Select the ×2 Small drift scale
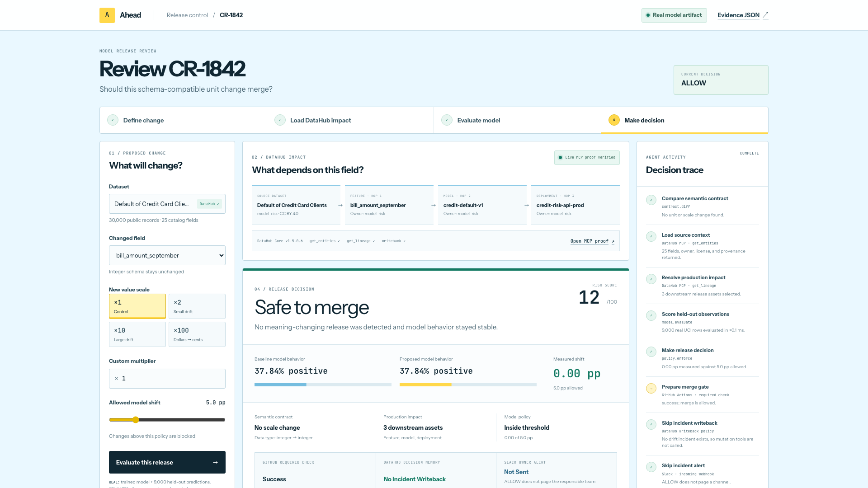 [197, 306]
